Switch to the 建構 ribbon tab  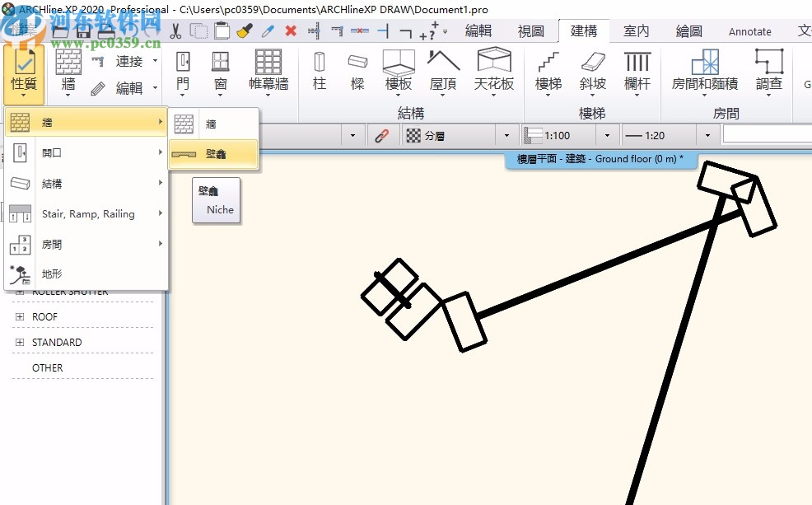[584, 31]
